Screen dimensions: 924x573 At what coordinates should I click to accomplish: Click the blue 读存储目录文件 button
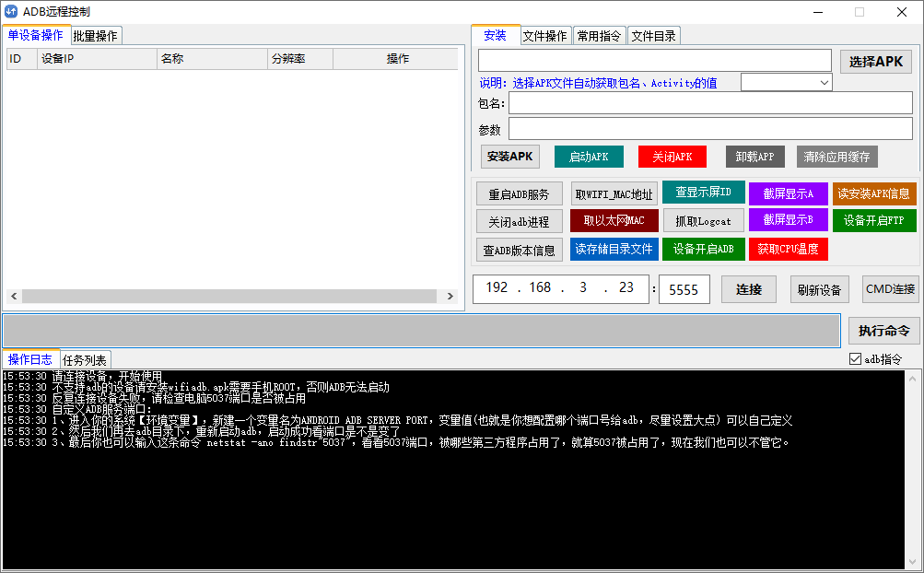614,249
